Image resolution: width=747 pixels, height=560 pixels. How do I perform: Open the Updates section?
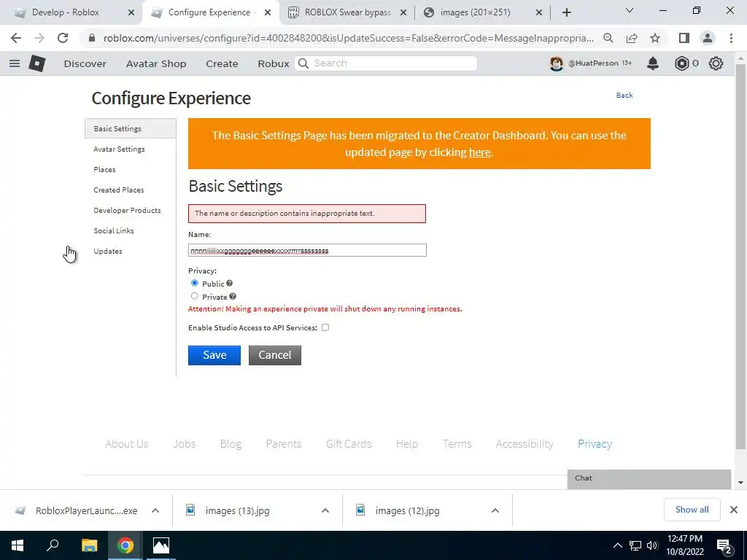point(108,252)
